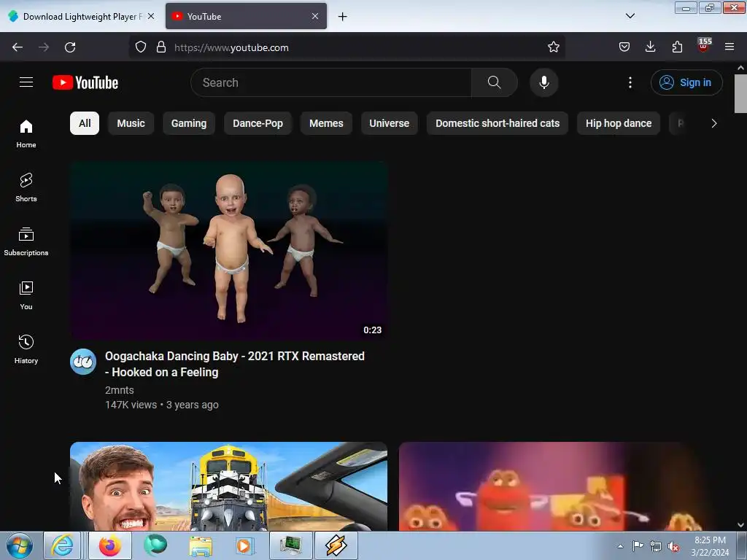Select Domestic short-haired cats chip
Viewport: 747px width, 560px height.
tap(498, 123)
